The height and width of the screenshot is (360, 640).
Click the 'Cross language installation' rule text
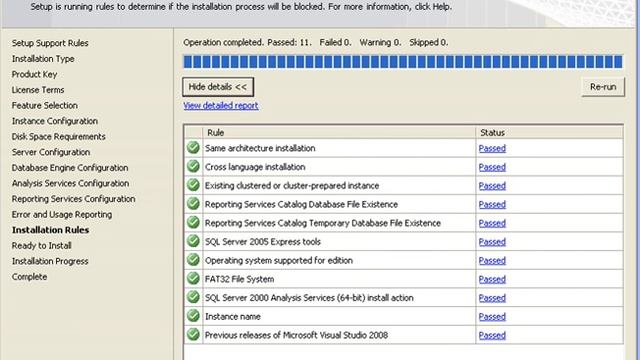click(255, 167)
